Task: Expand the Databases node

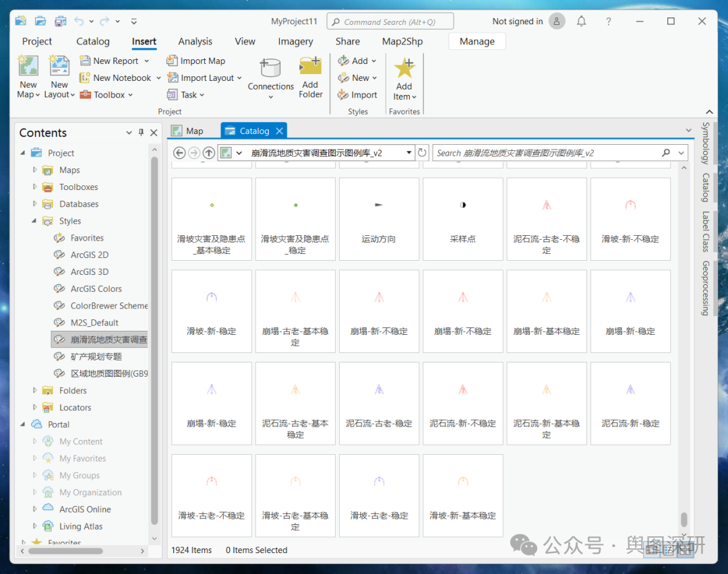Action: 34,203
